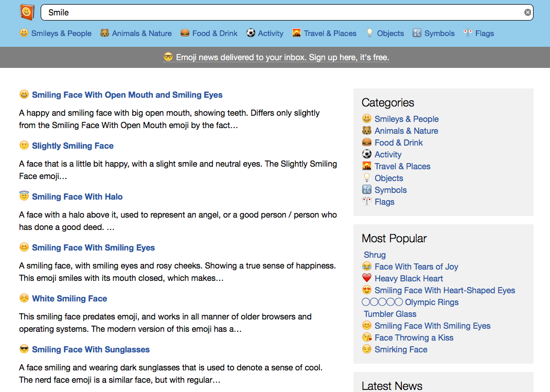Clear the search field with the X icon
Screen dimensions: 550x392
coord(527,13)
